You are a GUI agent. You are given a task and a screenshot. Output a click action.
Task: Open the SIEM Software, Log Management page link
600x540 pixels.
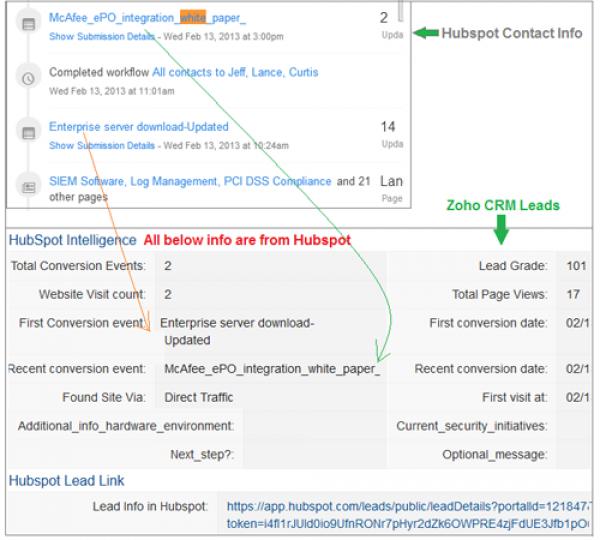190,182
